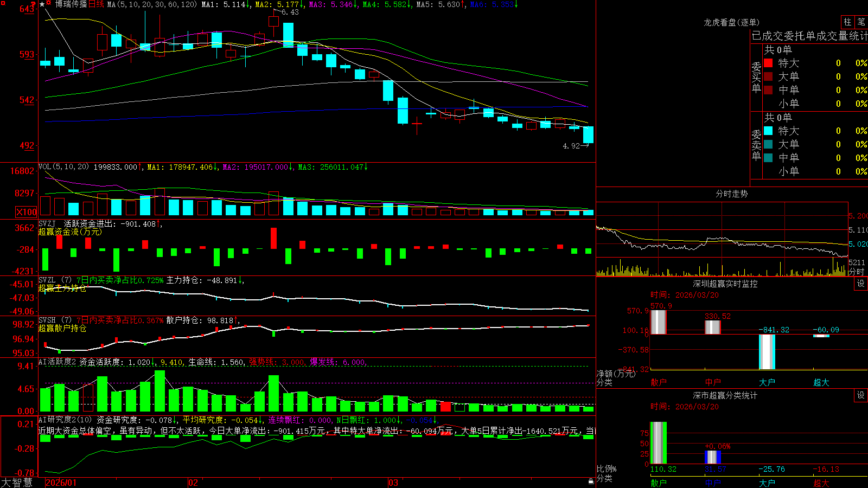This screenshot has height=488, width=868.
Task: Click the dark red 大单 buy-order swatch
Action: pyautogui.click(x=768, y=76)
